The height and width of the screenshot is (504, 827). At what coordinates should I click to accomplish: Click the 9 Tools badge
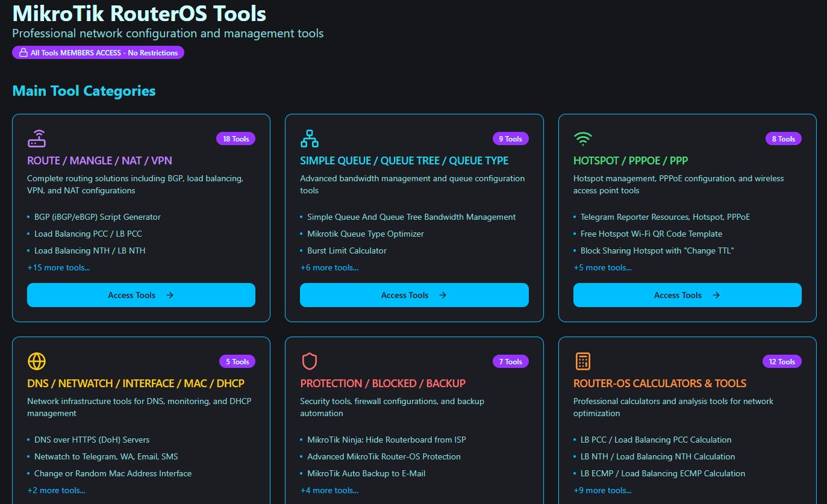pos(511,139)
